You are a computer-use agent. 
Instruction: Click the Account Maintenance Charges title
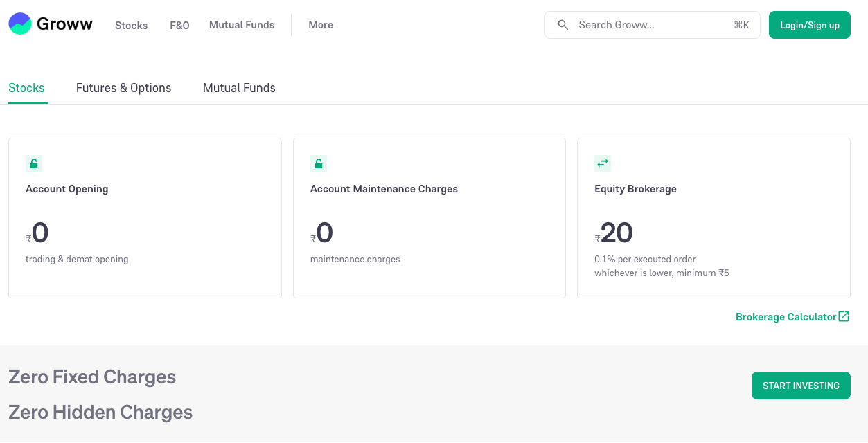384,189
